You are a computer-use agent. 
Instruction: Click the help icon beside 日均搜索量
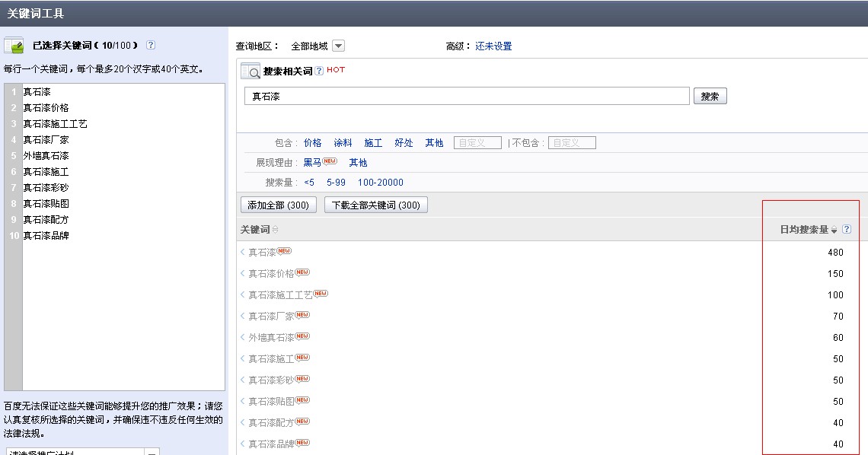tap(848, 228)
